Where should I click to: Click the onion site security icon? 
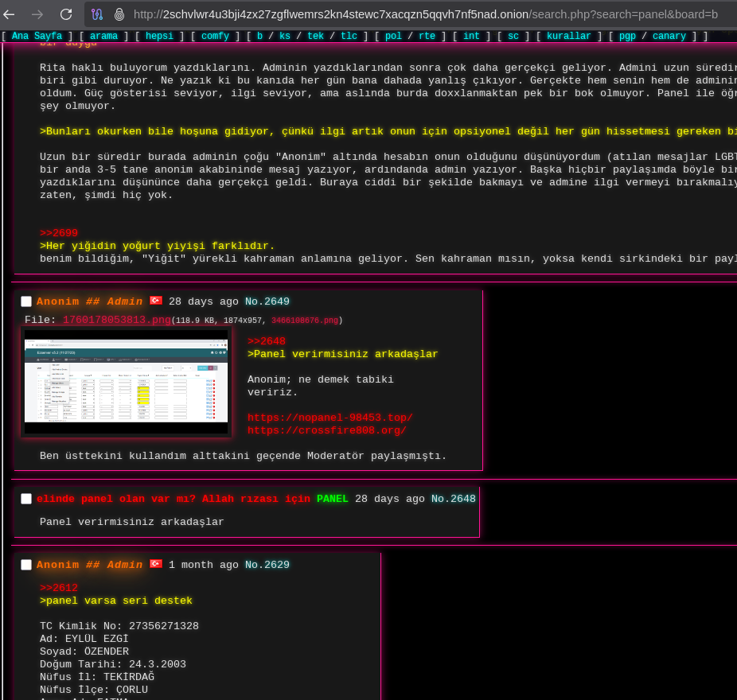[x=119, y=14]
